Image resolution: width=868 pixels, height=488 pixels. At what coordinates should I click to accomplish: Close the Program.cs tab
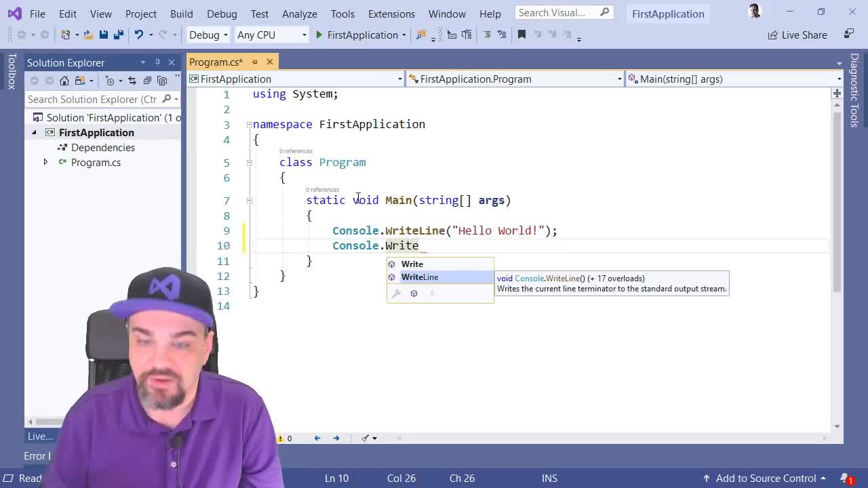270,62
